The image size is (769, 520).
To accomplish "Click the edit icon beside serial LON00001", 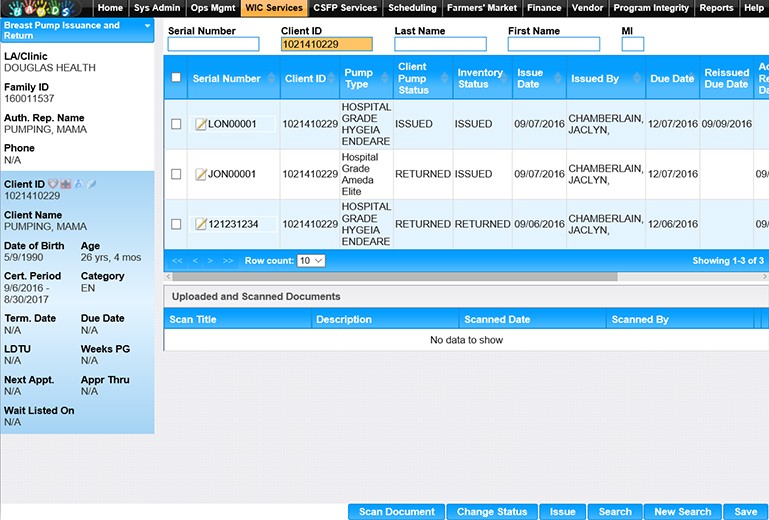I will [x=200, y=124].
